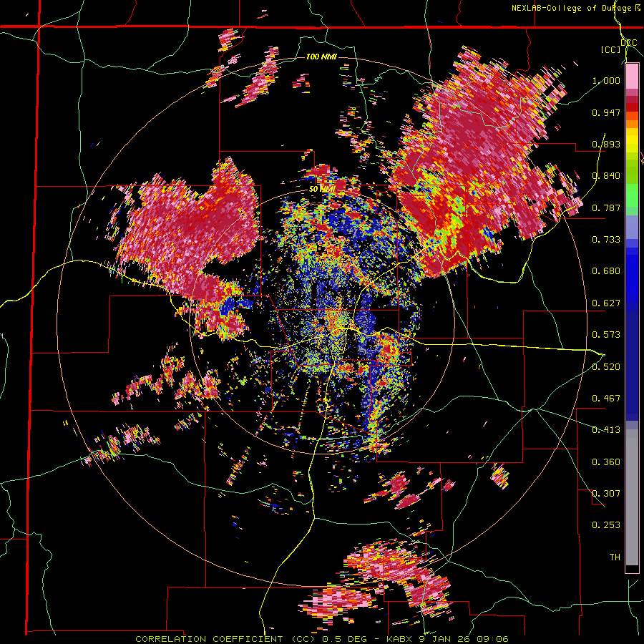Select the 0.573 legend value
Image resolution: width=644 pixels, height=644 pixels.
point(606,335)
